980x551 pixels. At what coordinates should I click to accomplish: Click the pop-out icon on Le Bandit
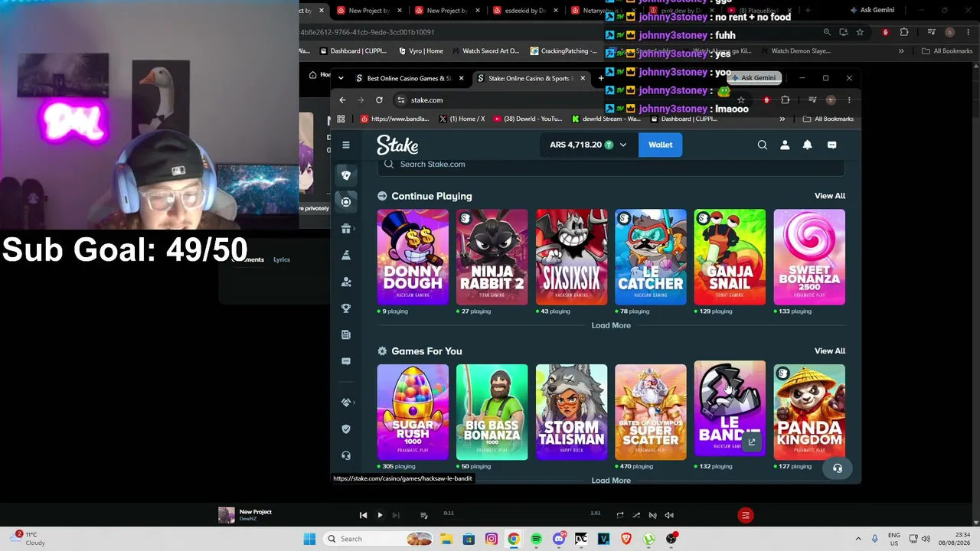click(x=752, y=442)
